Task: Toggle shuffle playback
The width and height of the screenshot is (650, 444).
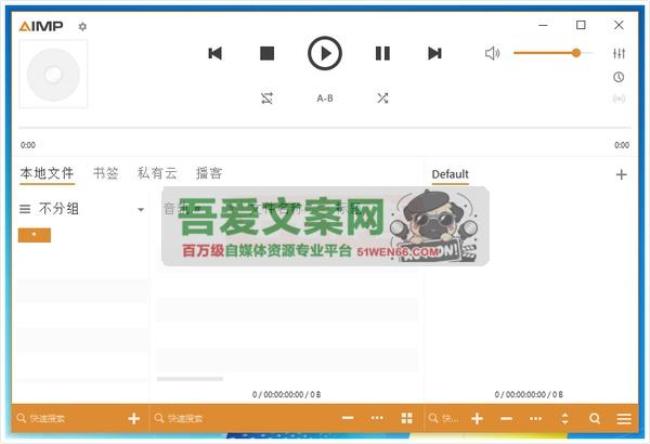Action: 382,98
